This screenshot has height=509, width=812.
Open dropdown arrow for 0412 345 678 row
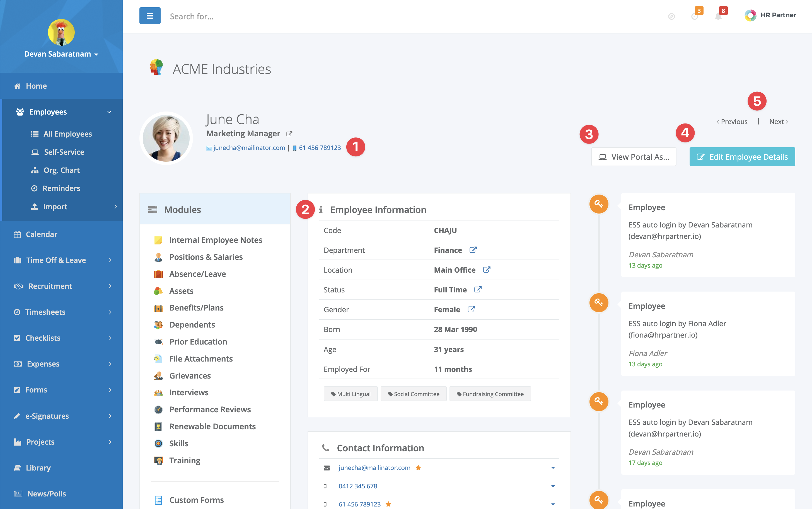(x=553, y=486)
